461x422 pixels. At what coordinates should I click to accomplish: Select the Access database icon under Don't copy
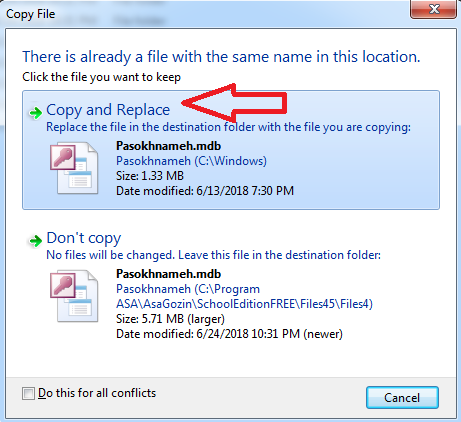point(74,296)
